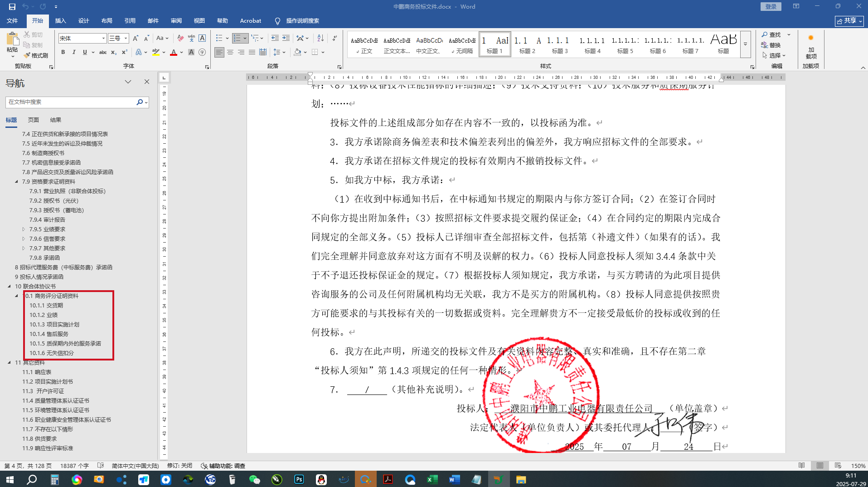Apply the yellow text highlight color
This screenshot has width=868, height=487.
[x=156, y=52]
